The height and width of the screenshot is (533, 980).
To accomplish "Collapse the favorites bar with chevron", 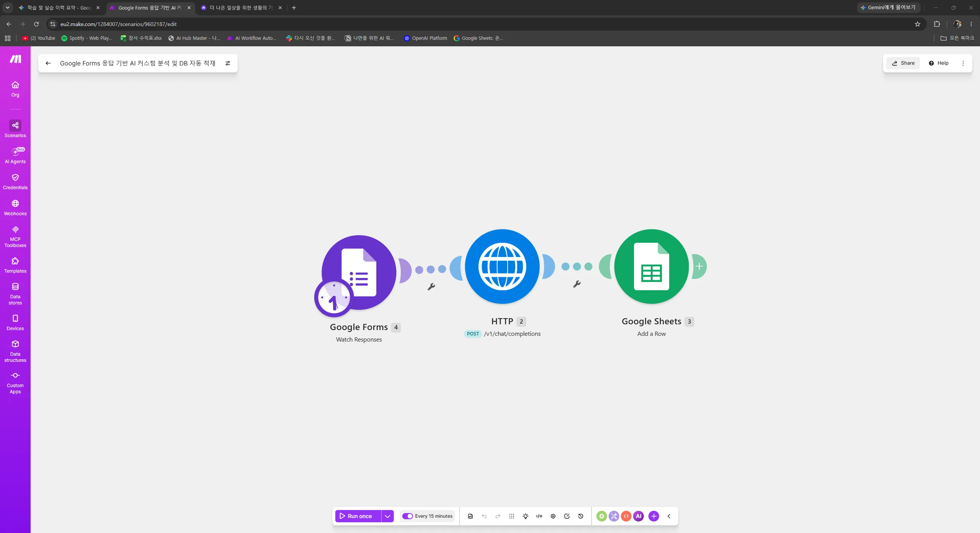I will tap(669, 516).
